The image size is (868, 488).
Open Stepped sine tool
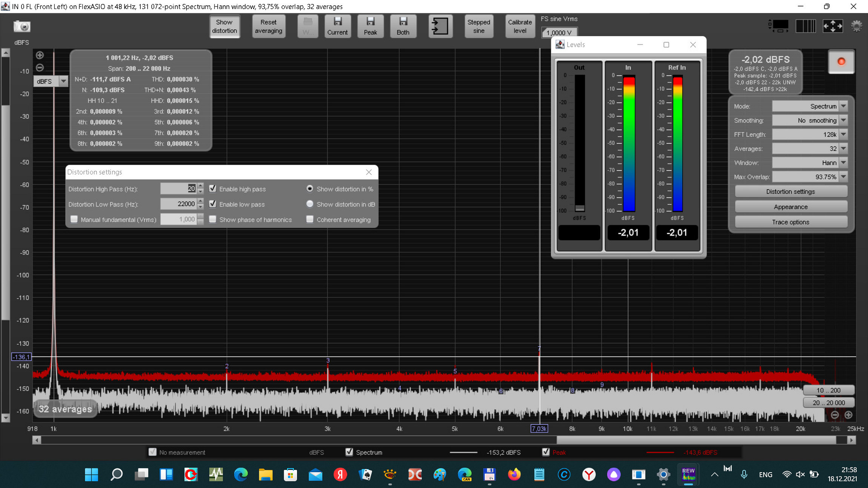pyautogui.click(x=479, y=26)
